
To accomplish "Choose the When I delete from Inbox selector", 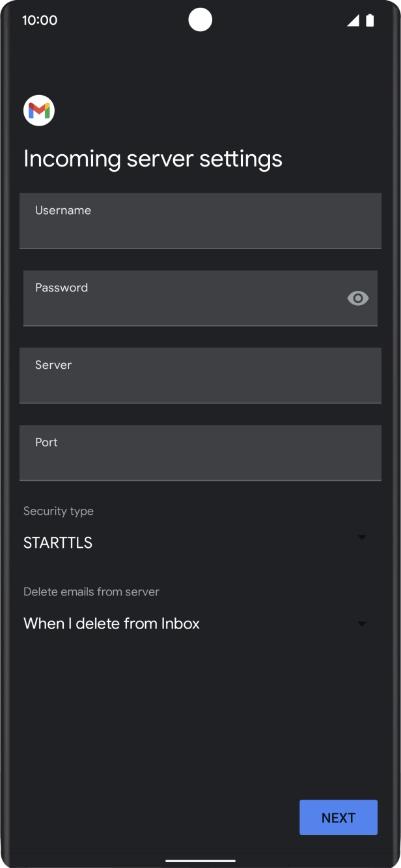I will [111, 623].
